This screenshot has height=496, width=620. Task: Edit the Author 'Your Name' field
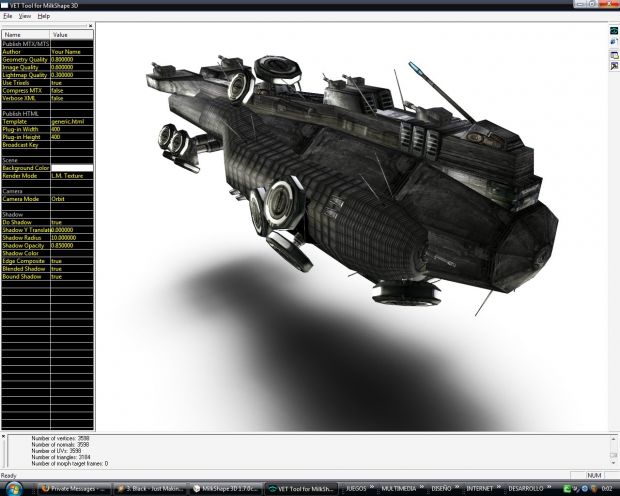[x=72, y=52]
